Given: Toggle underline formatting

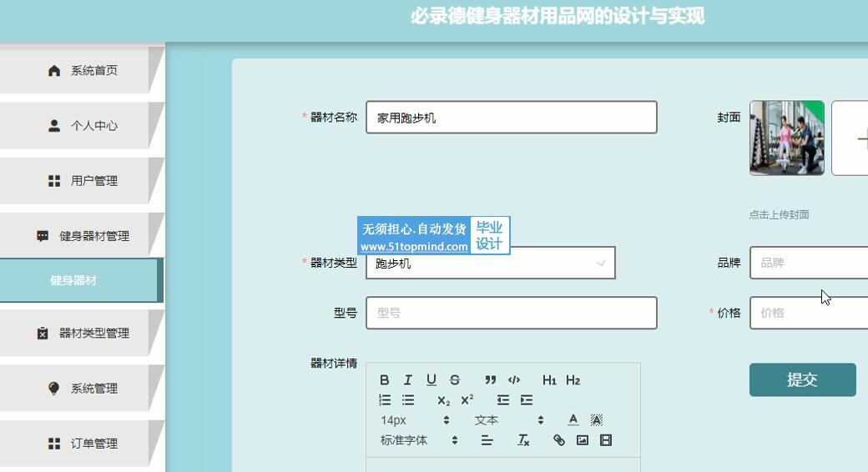Looking at the screenshot, I should [431, 380].
